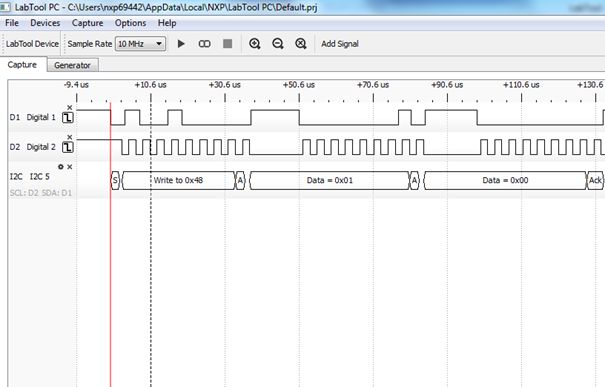Start single capture with play icon
This screenshot has width=605, height=387.
(181, 44)
